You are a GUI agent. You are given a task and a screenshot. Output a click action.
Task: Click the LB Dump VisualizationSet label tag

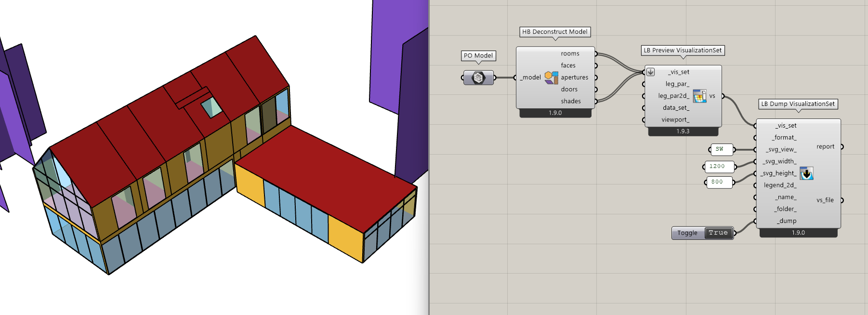point(798,104)
